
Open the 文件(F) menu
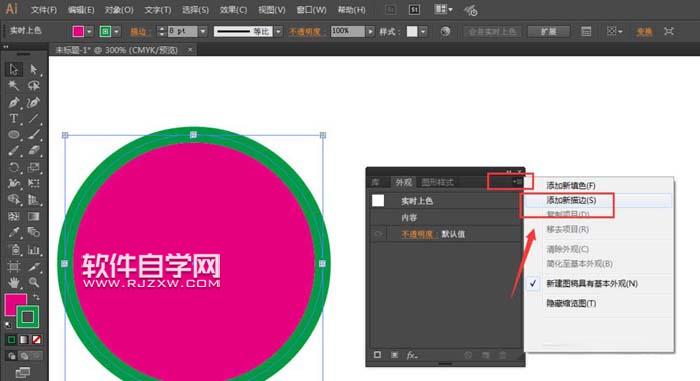(44, 9)
